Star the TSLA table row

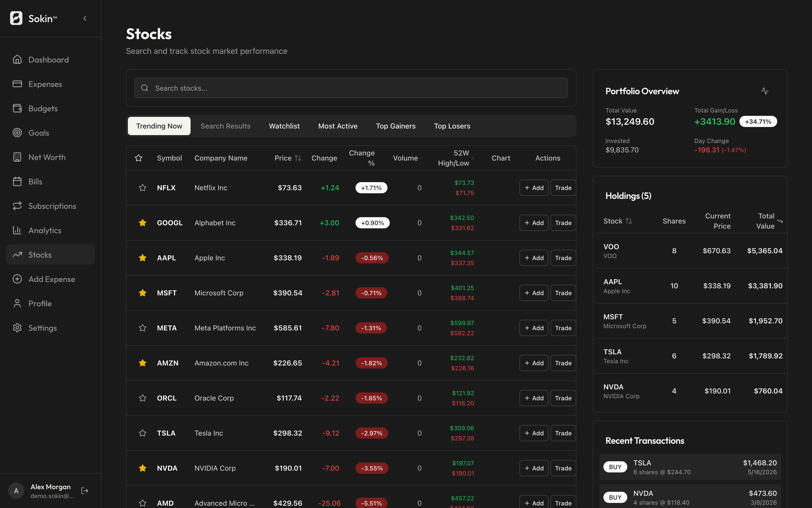point(143,433)
